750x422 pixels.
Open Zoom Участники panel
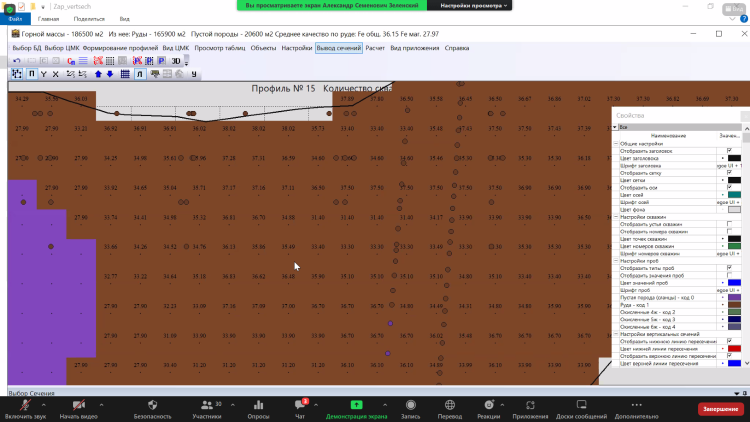[x=206, y=408]
